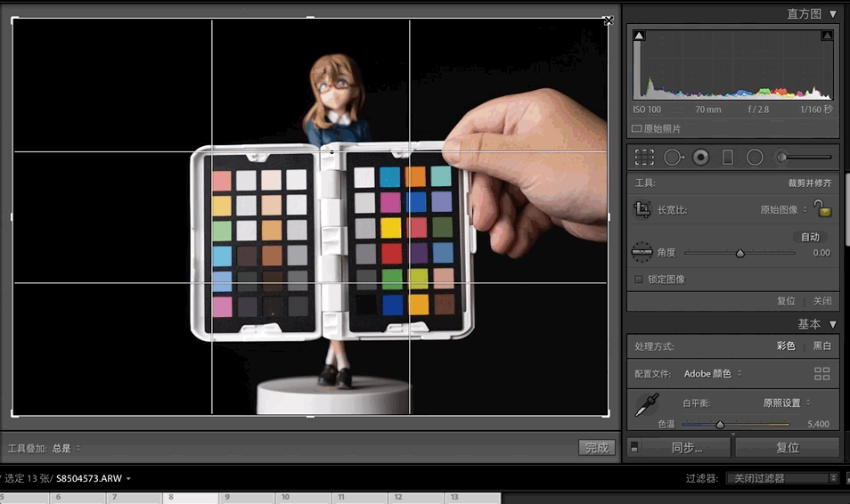Open the 配置文件 Adobe 颜色 dropdown
This screenshot has width=850, height=504.
[x=712, y=373]
